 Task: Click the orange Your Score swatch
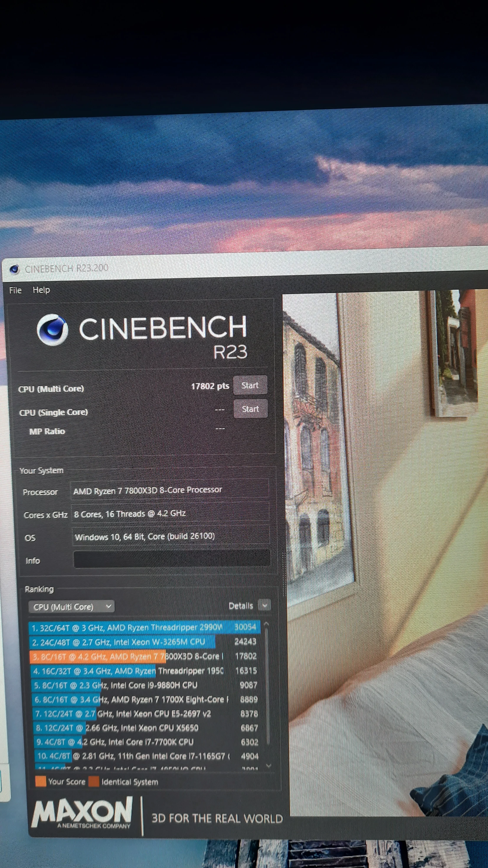click(40, 782)
